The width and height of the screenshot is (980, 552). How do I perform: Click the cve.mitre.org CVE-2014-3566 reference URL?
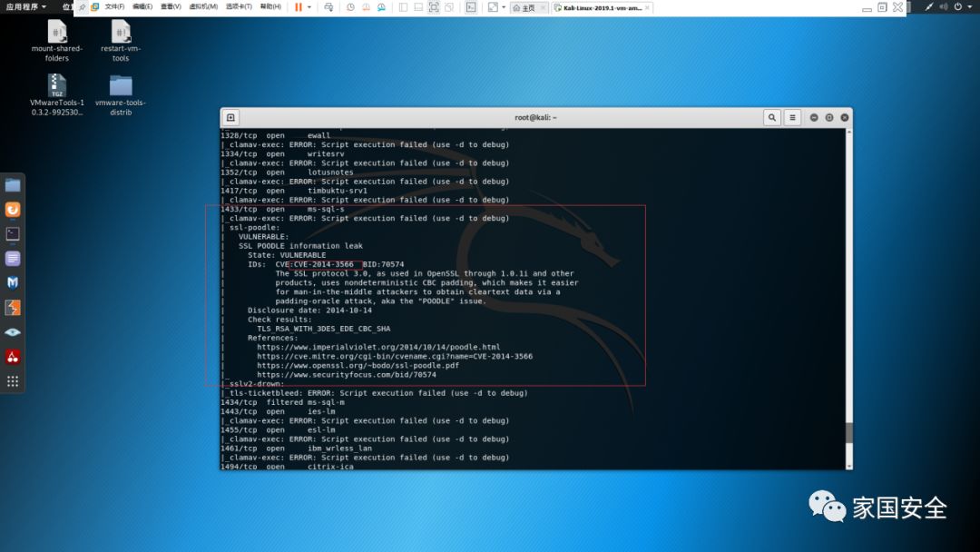(x=395, y=356)
